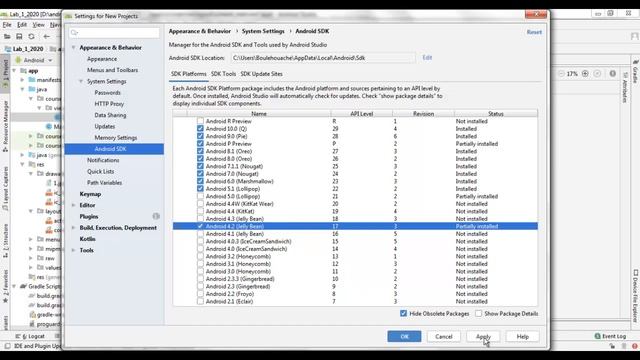This screenshot has width=640, height=360.
Task: Edit the Android SDK Location
Action: point(427,58)
